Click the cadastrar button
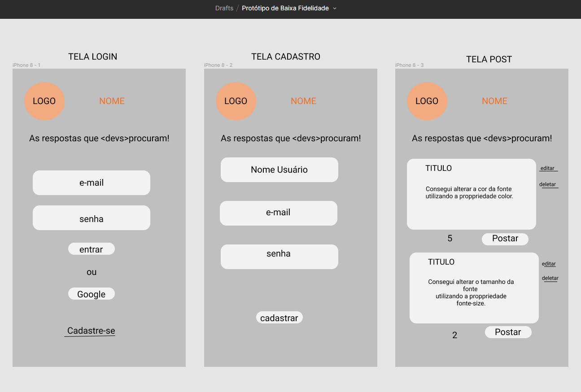The image size is (581, 392). [280, 318]
